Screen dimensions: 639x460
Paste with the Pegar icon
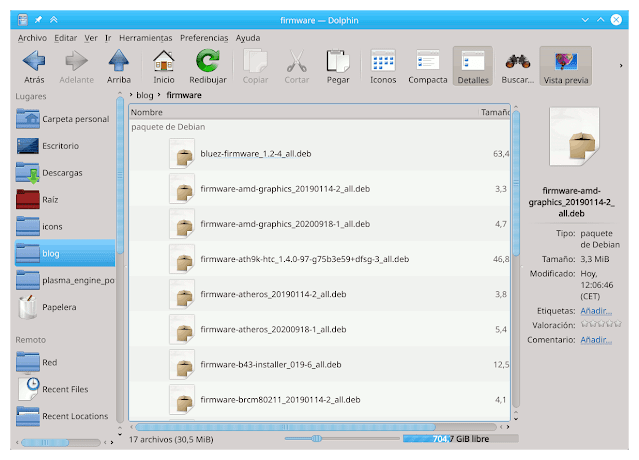338,67
